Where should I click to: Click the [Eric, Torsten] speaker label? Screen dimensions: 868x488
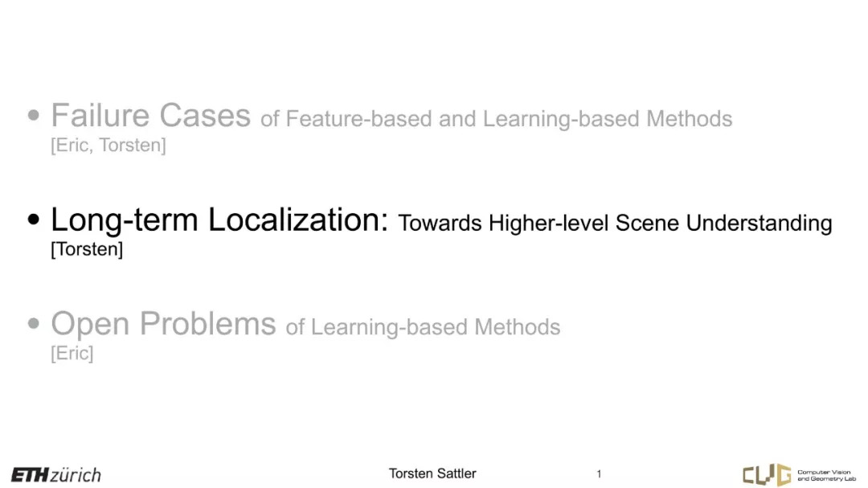tap(108, 146)
